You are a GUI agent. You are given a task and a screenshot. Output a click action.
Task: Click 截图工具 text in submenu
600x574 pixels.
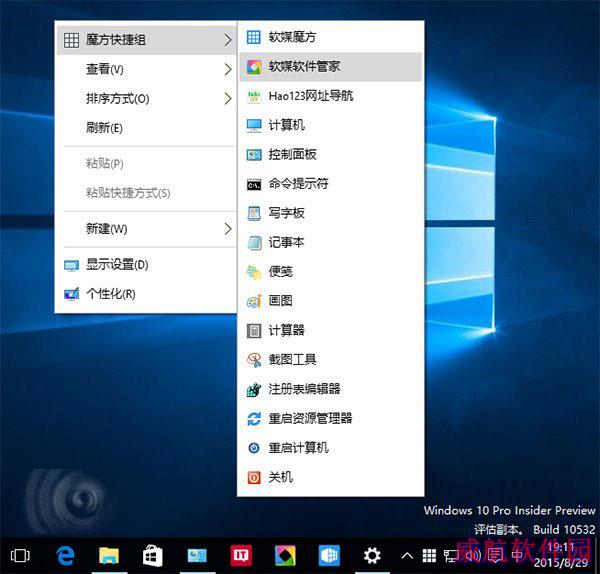292,360
